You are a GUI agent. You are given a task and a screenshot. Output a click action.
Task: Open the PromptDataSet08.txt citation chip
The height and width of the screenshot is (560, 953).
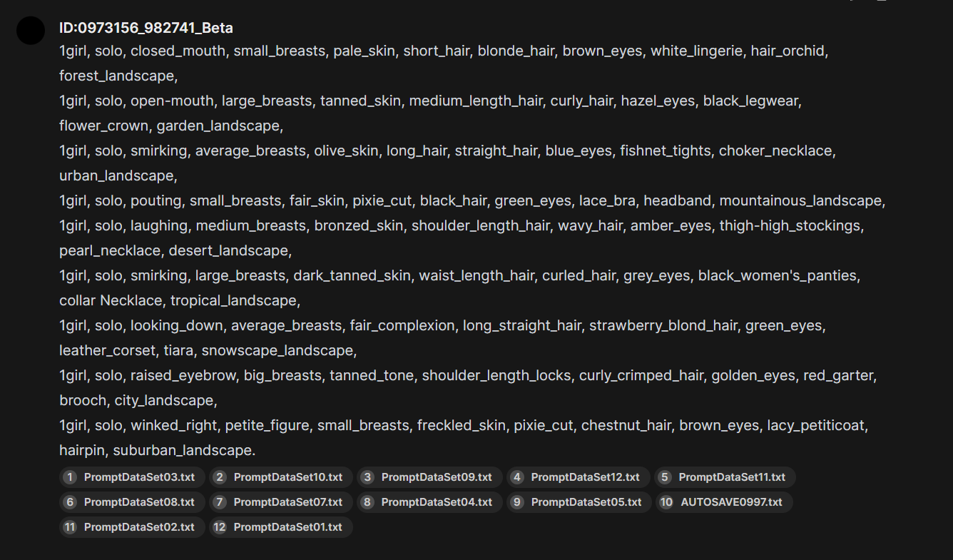pos(132,502)
